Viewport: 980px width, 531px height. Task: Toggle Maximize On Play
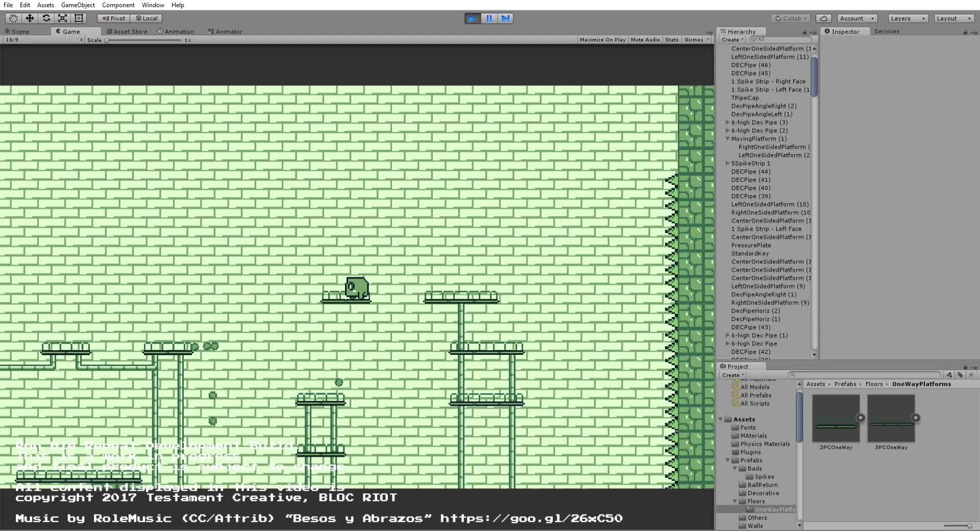602,40
